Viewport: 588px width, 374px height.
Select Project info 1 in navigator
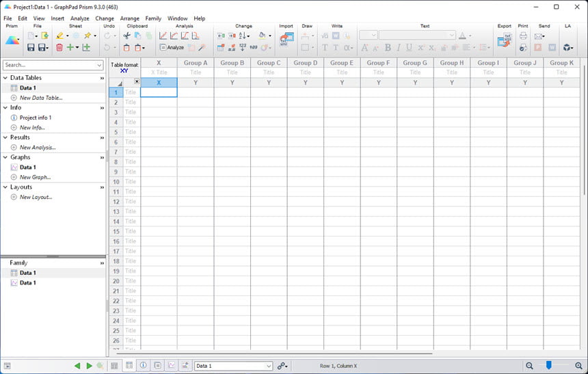(x=36, y=118)
